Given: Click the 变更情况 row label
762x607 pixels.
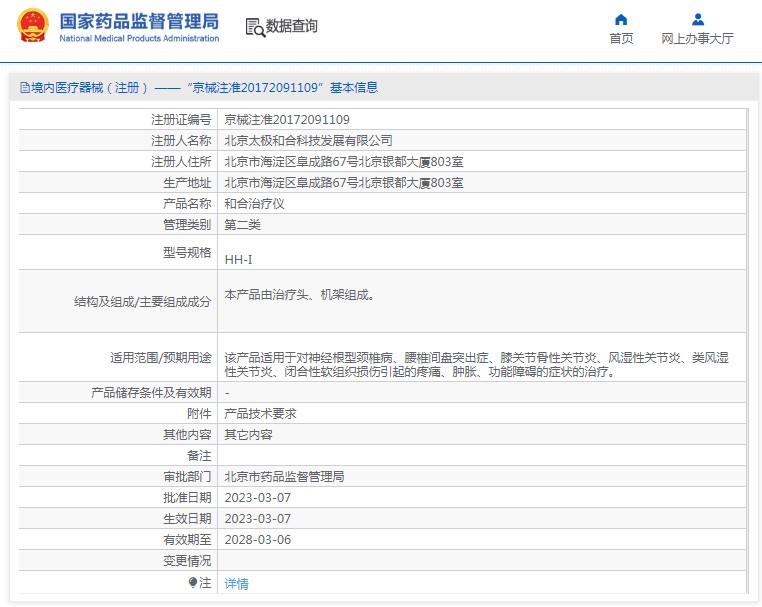Looking at the screenshot, I should [187, 561].
